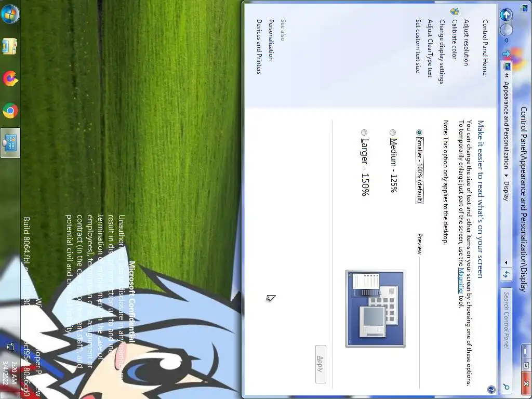The width and height of the screenshot is (532, 399).
Task: Click the Preview thumbnail image
Action: pyautogui.click(x=376, y=309)
